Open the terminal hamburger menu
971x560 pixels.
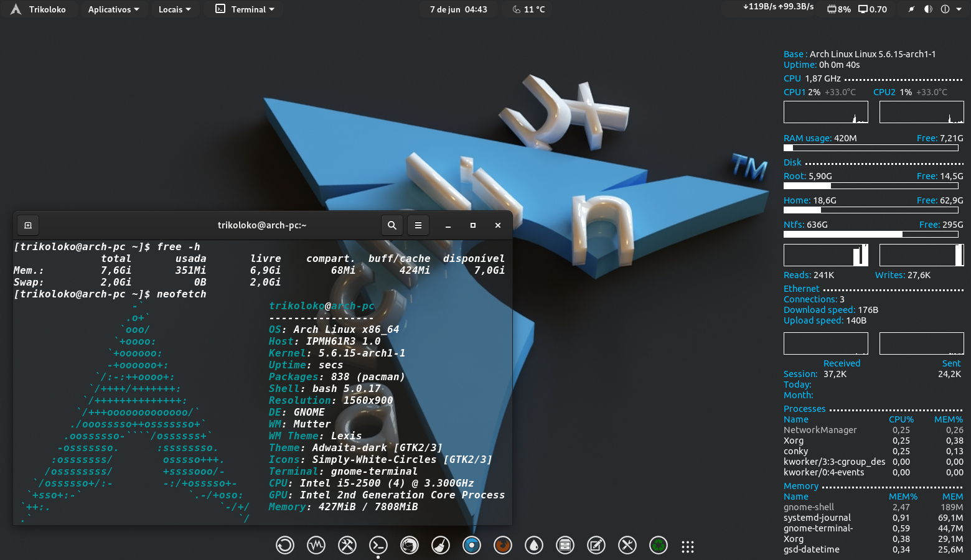click(x=418, y=225)
